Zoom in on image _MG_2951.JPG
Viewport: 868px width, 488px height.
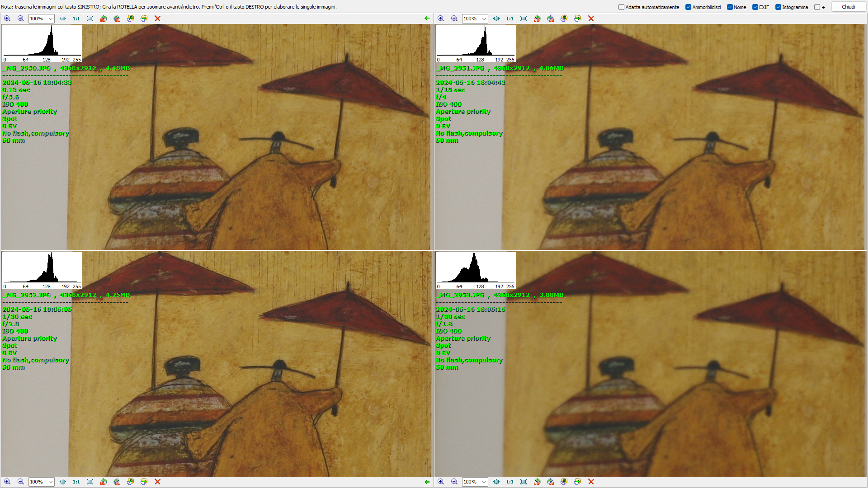[441, 19]
